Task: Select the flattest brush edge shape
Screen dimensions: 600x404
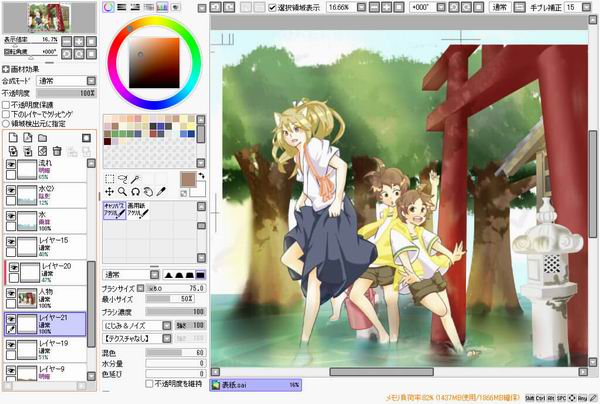Action: coord(200,275)
